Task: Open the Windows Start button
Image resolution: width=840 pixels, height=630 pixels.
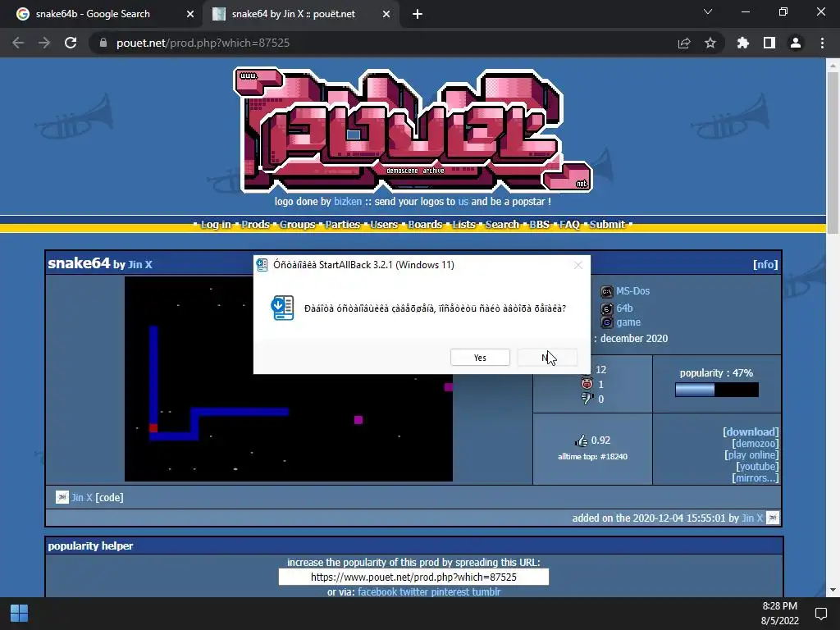Action: click(x=20, y=613)
